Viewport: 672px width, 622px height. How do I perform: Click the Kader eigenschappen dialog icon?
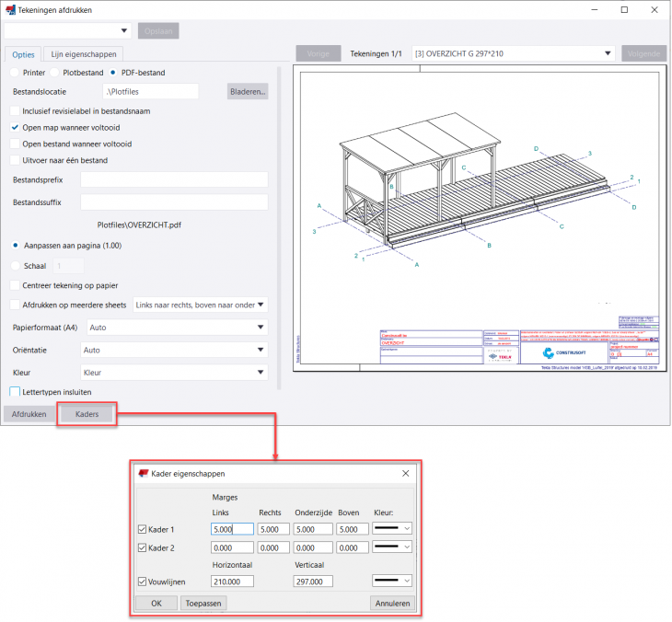pos(143,473)
